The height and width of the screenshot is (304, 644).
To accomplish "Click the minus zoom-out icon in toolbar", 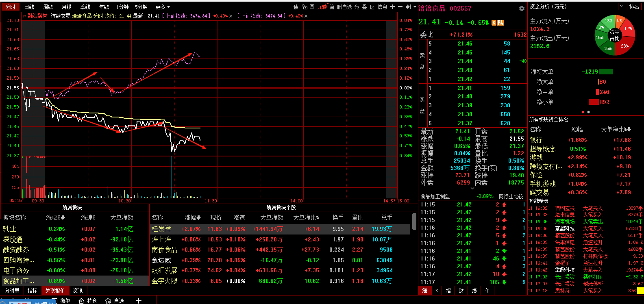I will tap(400, 7).
